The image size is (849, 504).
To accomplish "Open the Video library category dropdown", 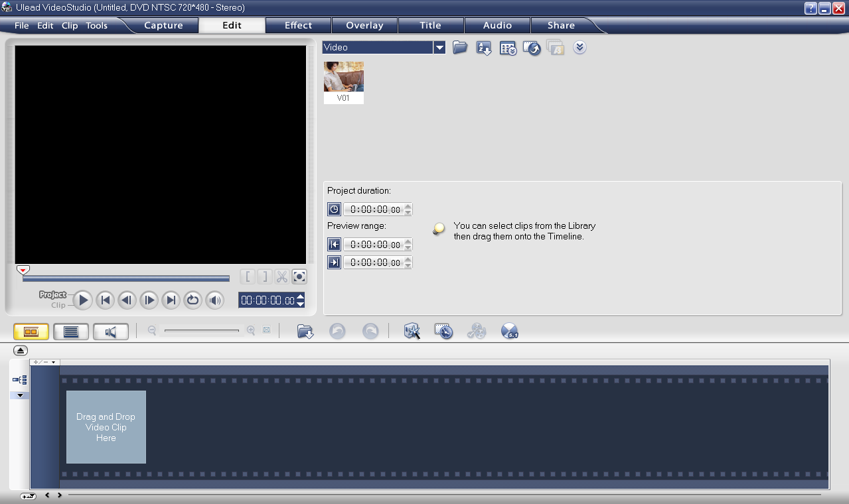I will tap(439, 47).
